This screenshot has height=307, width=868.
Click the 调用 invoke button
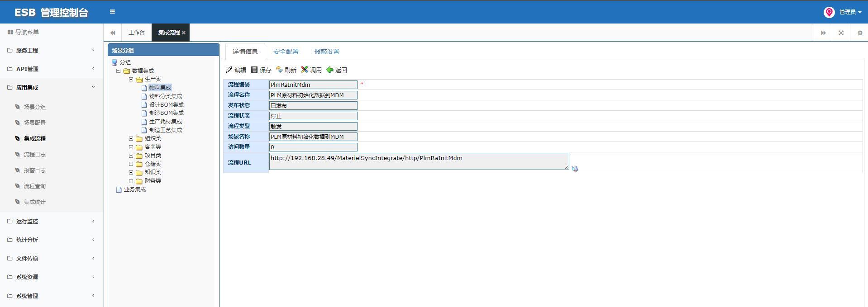[311, 70]
